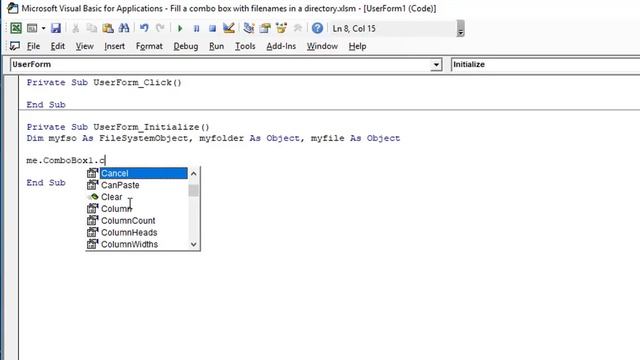
Task: Select ColumnCount in the autocomplete list
Action: [x=128, y=220]
